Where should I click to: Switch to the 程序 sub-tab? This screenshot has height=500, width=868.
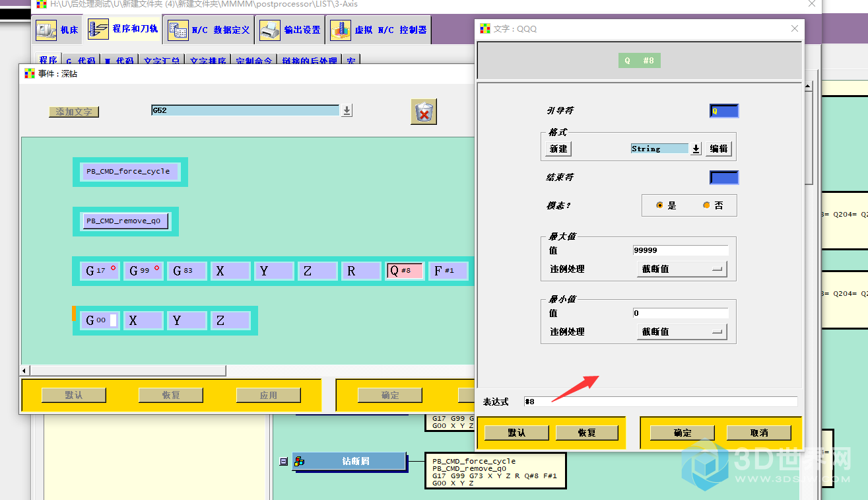pos(48,60)
